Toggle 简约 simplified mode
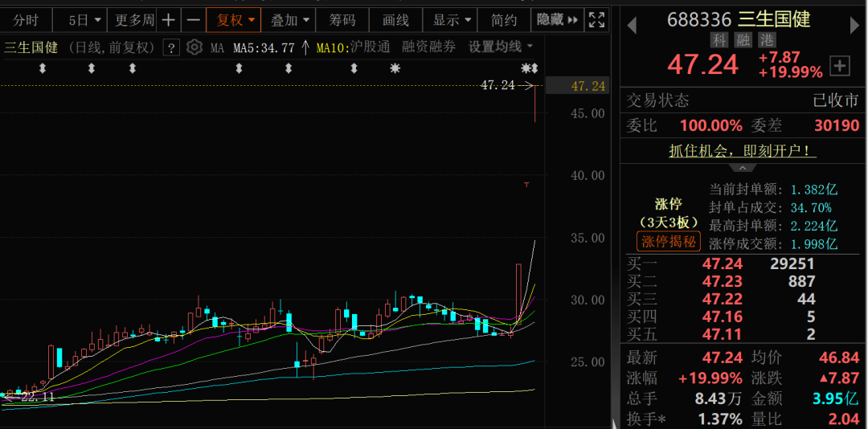This screenshot has width=868, height=429. coord(504,20)
